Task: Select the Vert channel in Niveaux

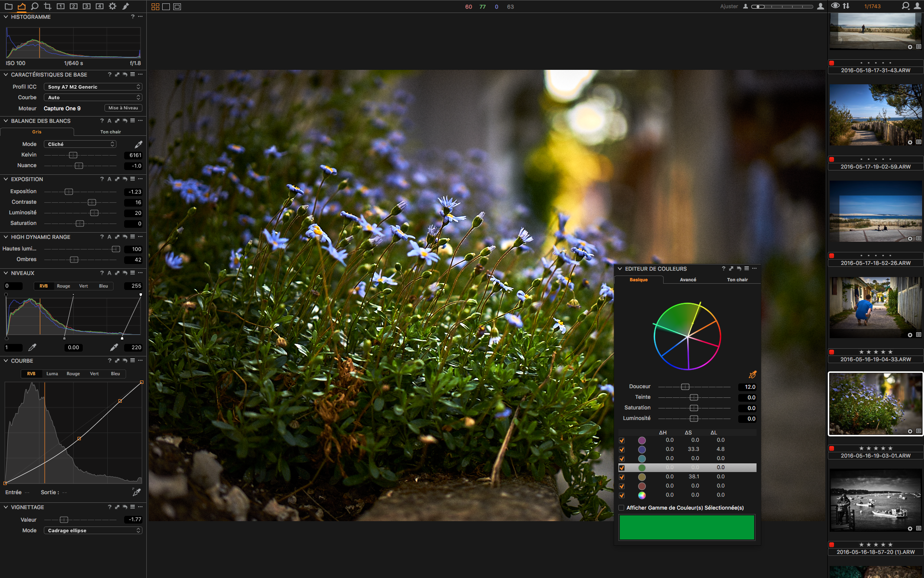Action: pyautogui.click(x=84, y=286)
